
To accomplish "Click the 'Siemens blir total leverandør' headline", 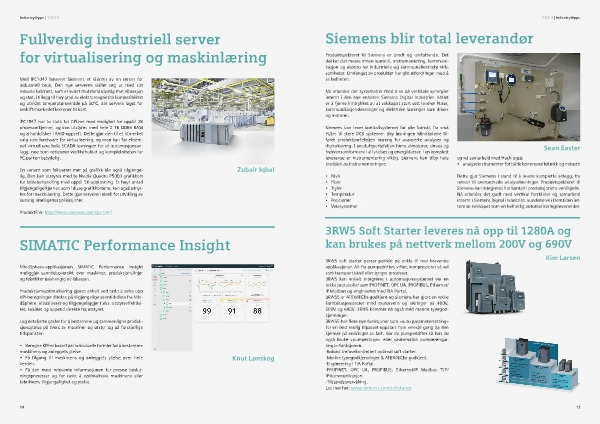I will (x=429, y=38).
